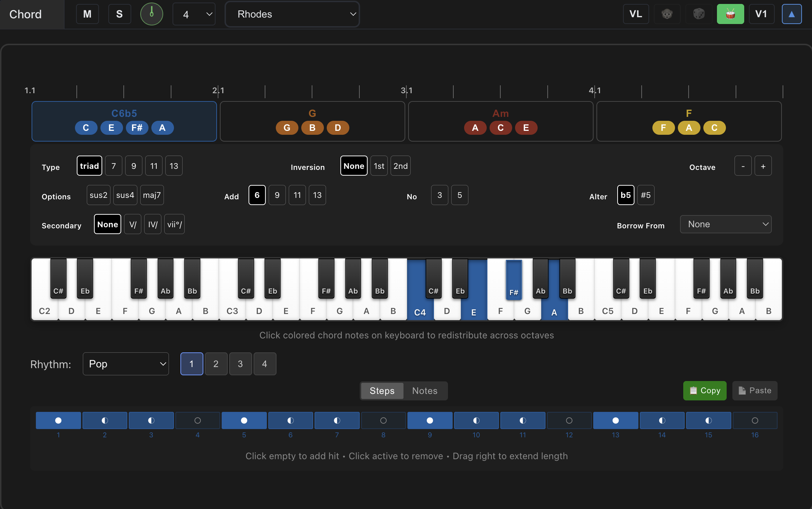Click the monkey face icon button
This screenshot has width=812, height=509.
[667, 14]
